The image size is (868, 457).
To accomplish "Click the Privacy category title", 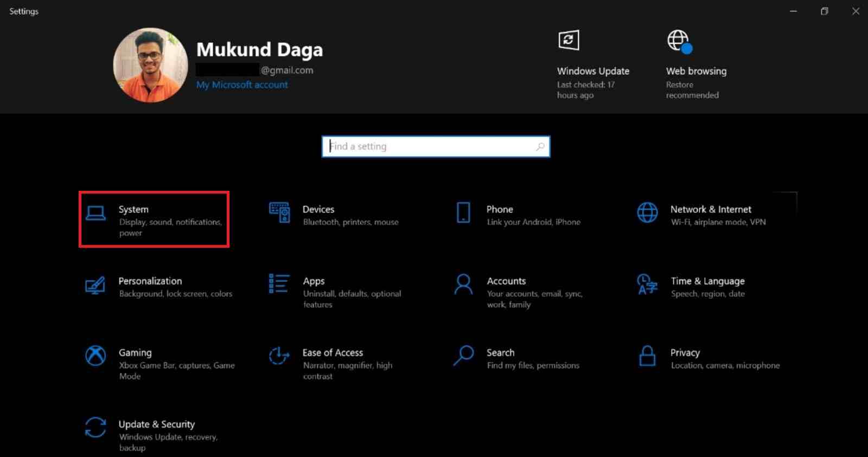I will [x=685, y=352].
